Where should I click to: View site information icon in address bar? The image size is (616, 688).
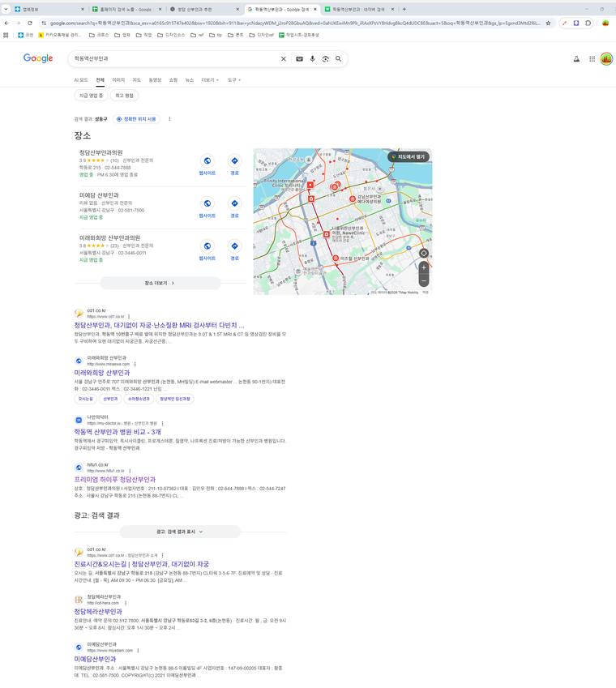[x=44, y=24]
